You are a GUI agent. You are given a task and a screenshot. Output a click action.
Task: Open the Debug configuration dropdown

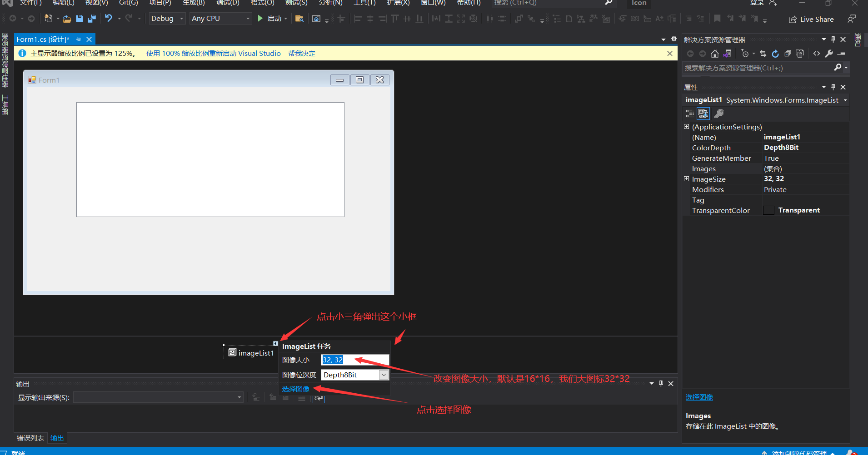click(167, 19)
